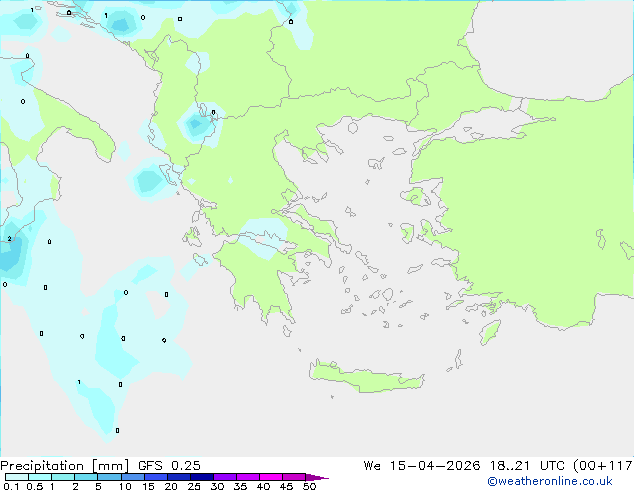Click the 20–25 mm legend swatch
Image resolution: width=634 pixels, height=490 pixels.
[179, 477]
